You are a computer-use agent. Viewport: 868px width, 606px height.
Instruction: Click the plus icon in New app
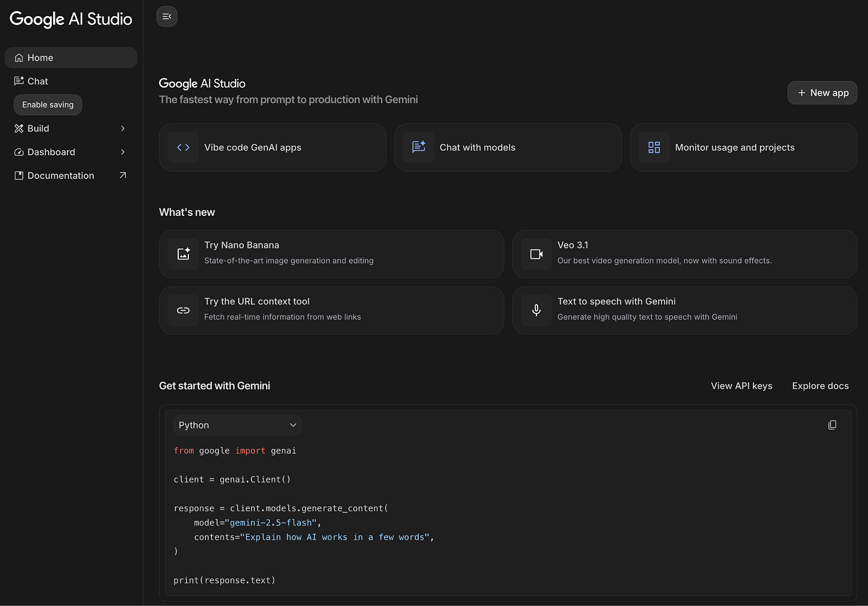click(x=802, y=92)
